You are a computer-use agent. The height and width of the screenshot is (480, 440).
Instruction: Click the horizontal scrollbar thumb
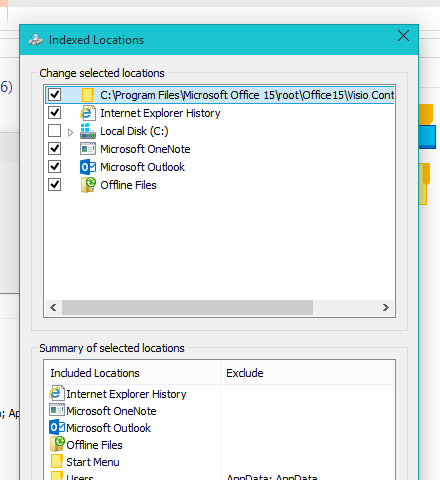(x=187, y=307)
